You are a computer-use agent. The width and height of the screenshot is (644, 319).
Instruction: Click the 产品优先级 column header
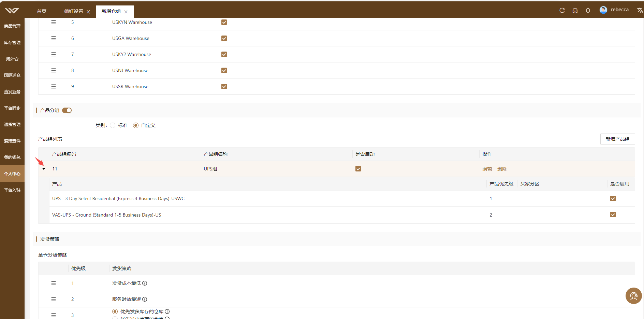tap(501, 184)
